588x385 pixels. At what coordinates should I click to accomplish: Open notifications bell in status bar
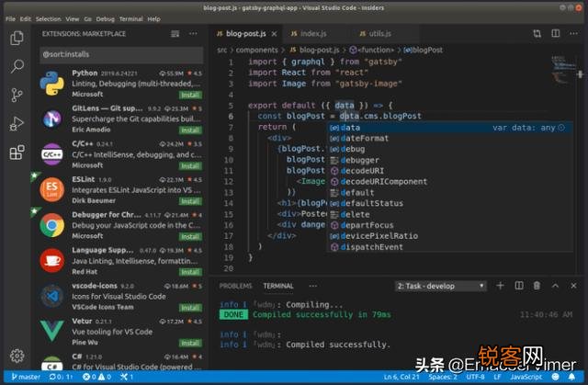tap(571, 377)
